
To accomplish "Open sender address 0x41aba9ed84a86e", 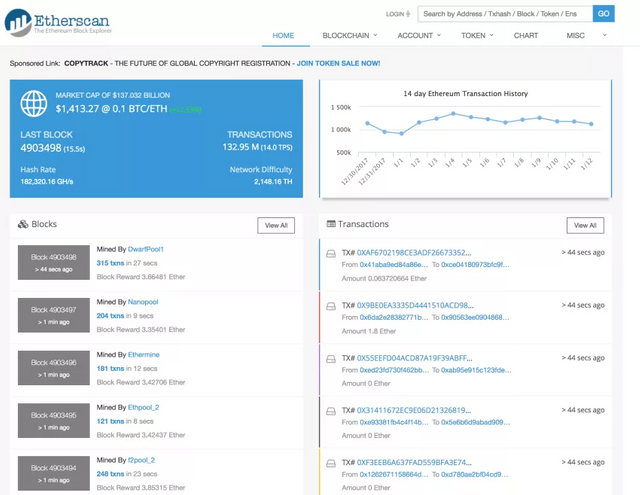I will click(x=394, y=264).
